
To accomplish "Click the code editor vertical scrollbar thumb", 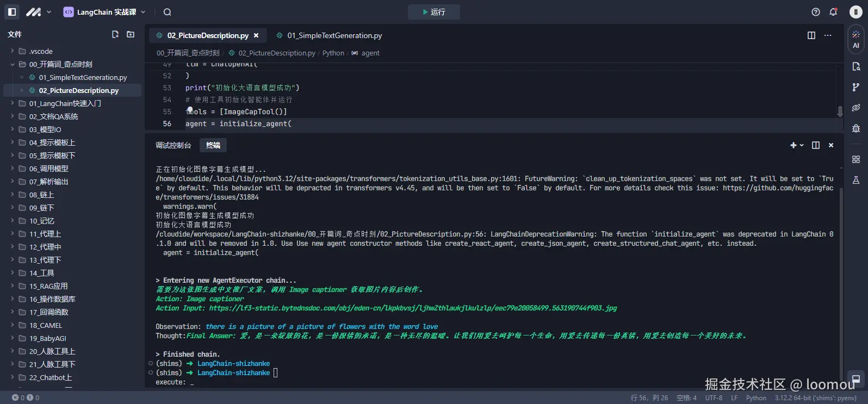I will point(840,111).
